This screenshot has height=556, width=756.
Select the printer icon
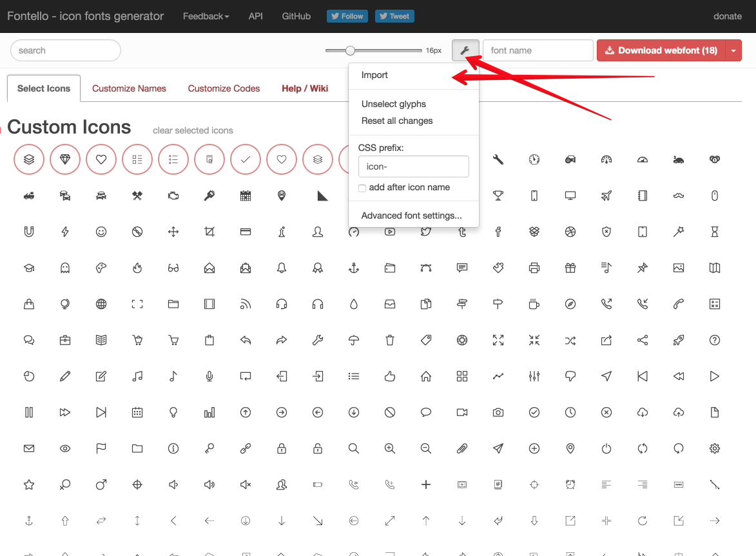click(534, 268)
